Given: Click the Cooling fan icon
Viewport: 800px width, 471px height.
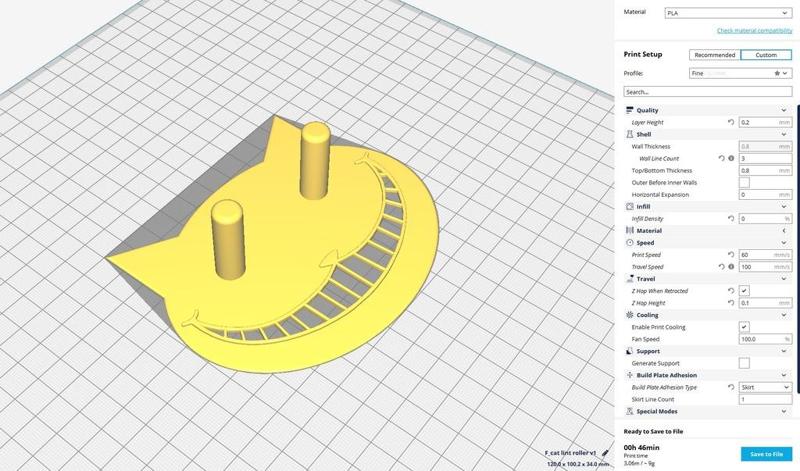Looking at the screenshot, I should pyautogui.click(x=630, y=315).
